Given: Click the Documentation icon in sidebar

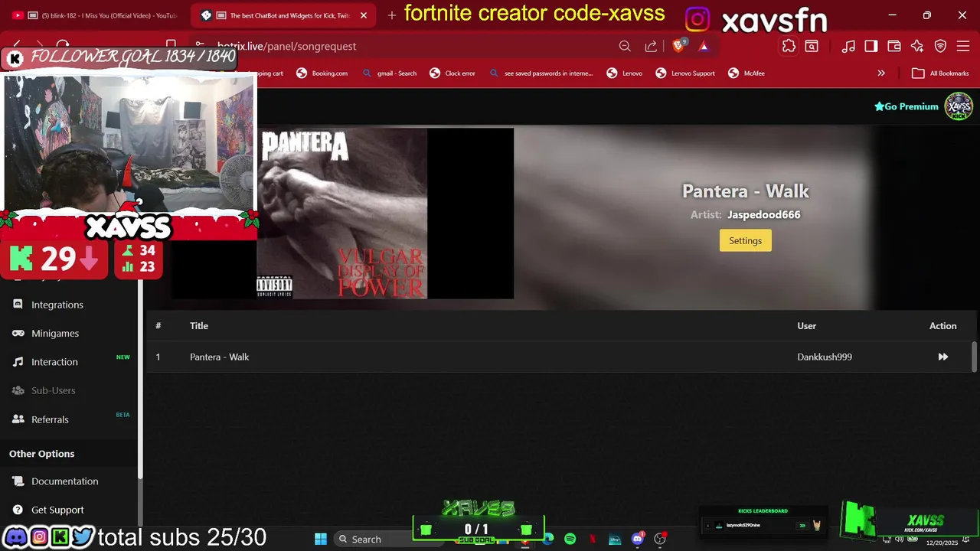Looking at the screenshot, I should (18, 481).
